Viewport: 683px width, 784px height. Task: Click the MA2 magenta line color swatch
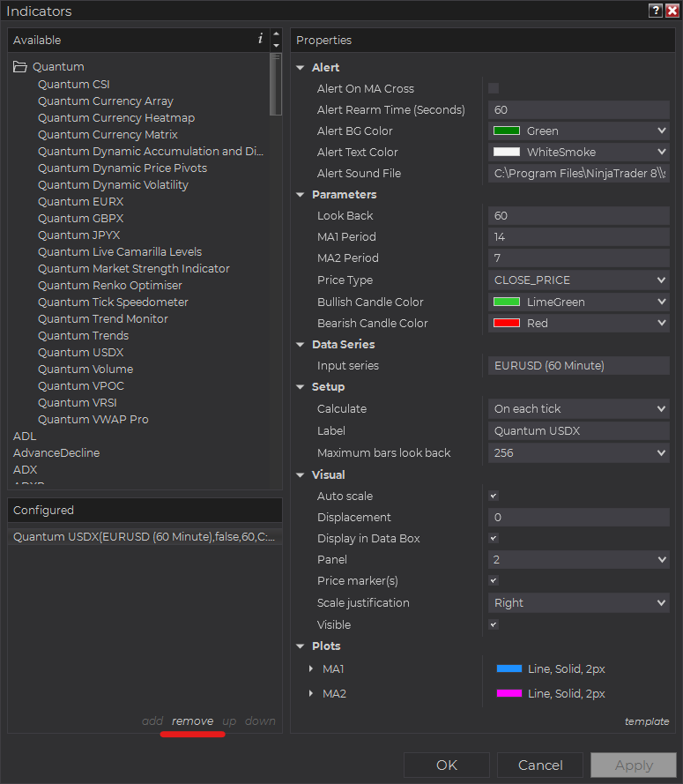point(509,693)
